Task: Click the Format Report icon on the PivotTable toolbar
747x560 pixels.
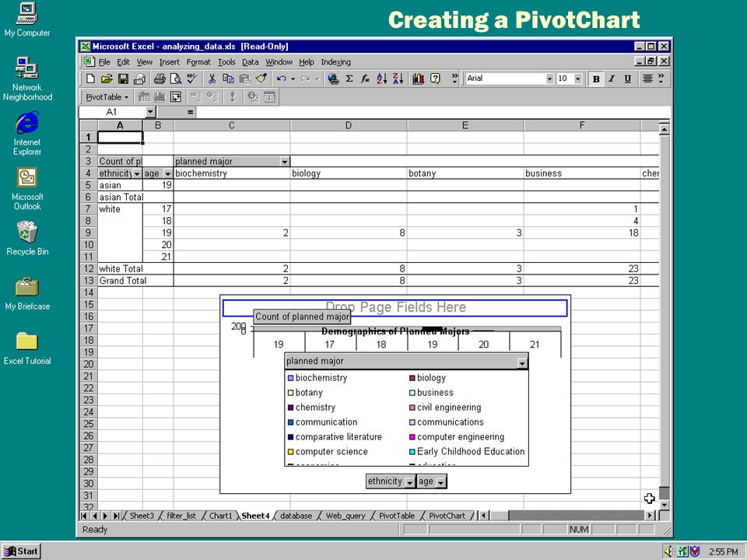Action: (143, 97)
